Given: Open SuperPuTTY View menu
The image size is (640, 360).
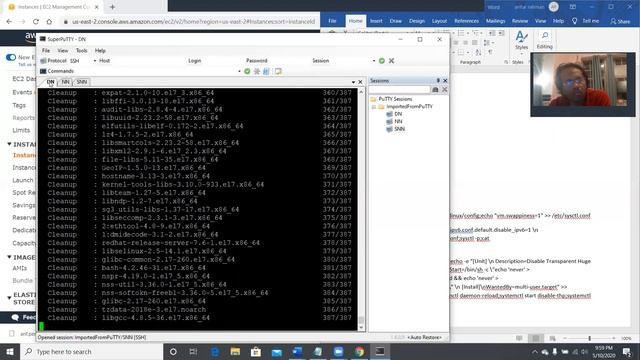Looking at the screenshot, I should (x=62, y=51).
